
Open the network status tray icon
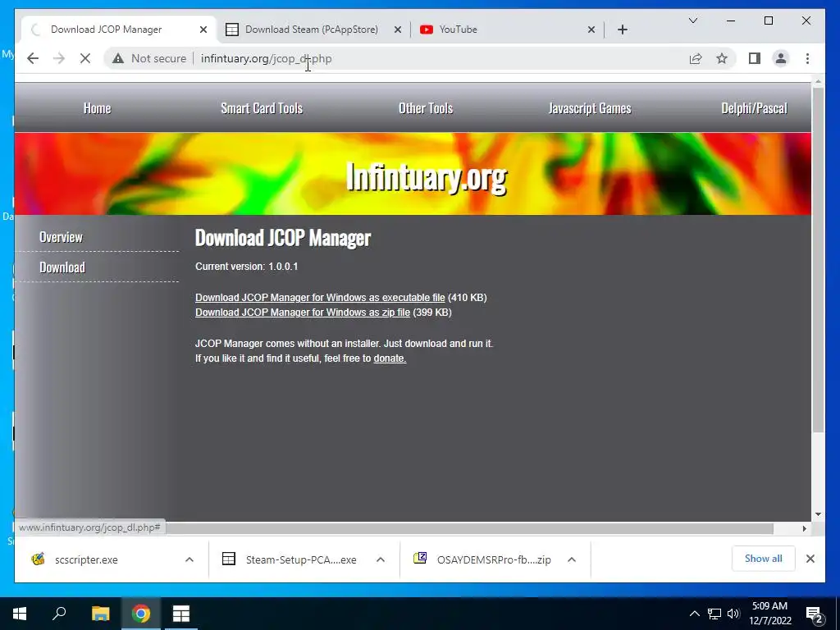714,614
